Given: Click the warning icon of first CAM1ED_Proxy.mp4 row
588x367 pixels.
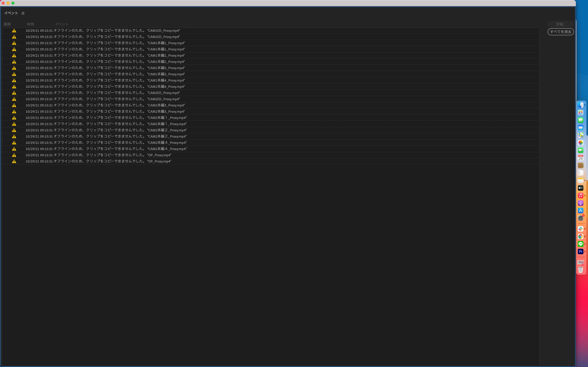Looking at the screenshot, I should [x=14, y=31].
